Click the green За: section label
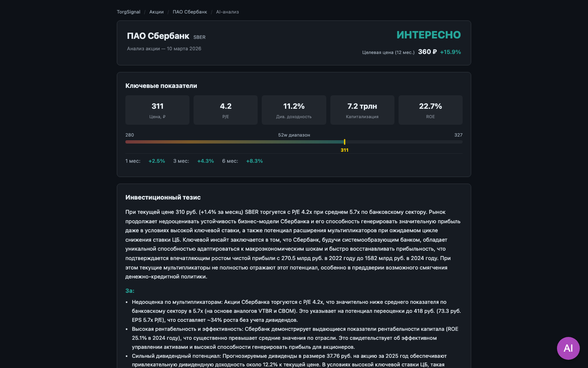588x368 pixels. click(x=130, y=291)
